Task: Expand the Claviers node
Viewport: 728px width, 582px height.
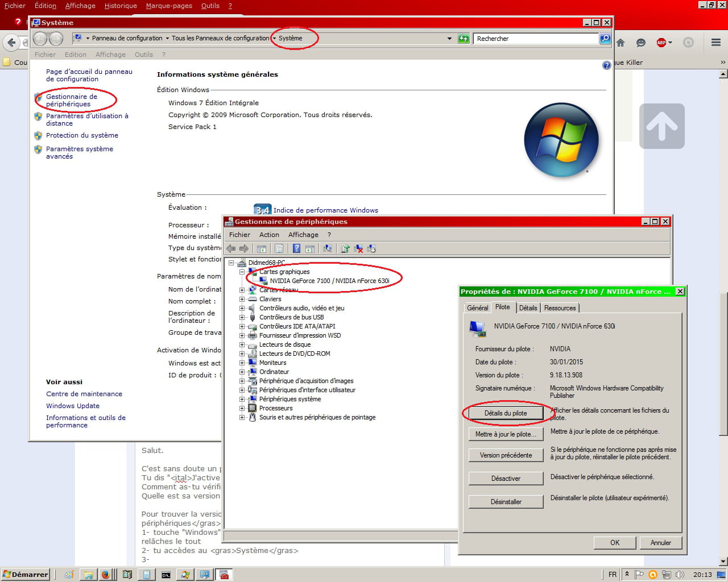Action: [x=242, y=299]
